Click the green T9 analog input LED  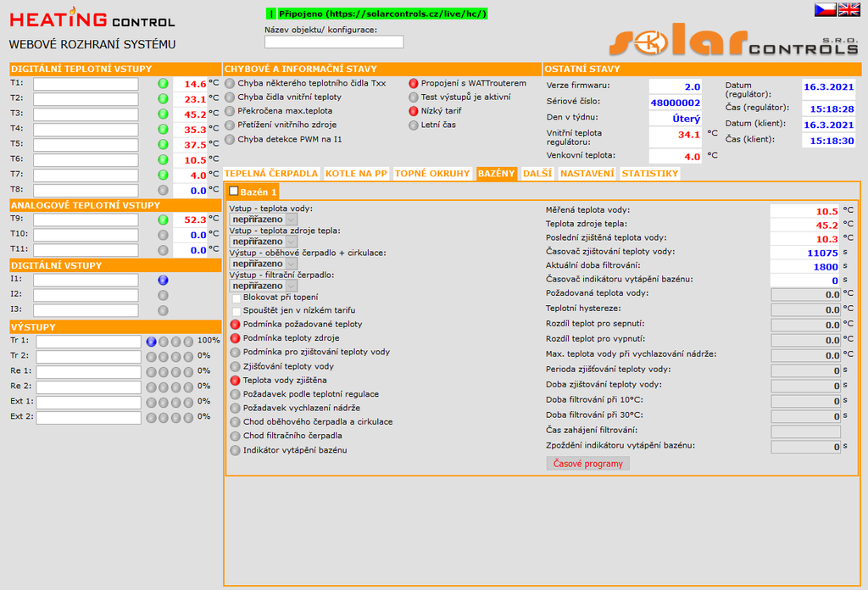(x=163, y=220)
